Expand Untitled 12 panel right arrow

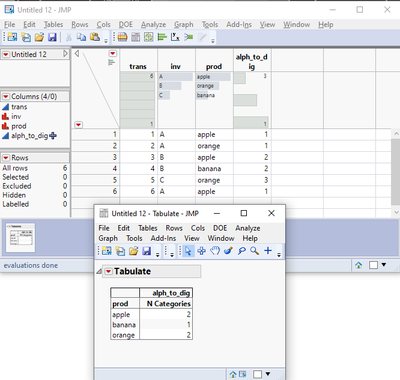[65, 54]
